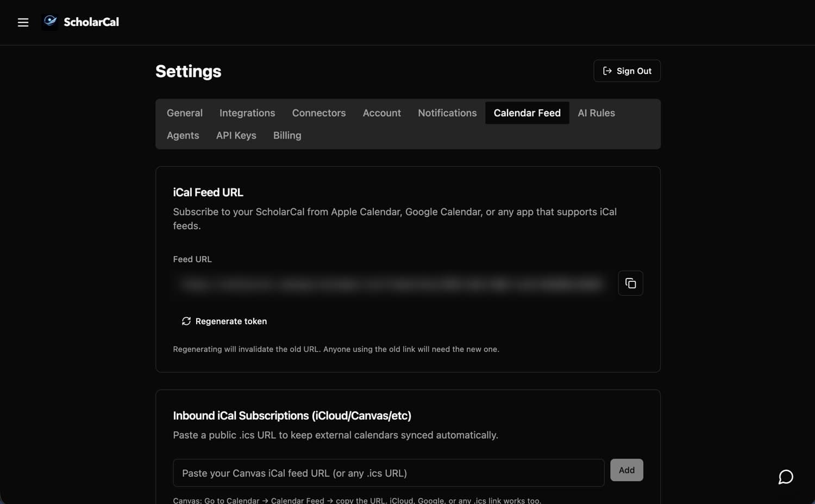The height and width of the screenshot is (504, 815).
Task: Switch to the General tab
Action: coord(185,113)
